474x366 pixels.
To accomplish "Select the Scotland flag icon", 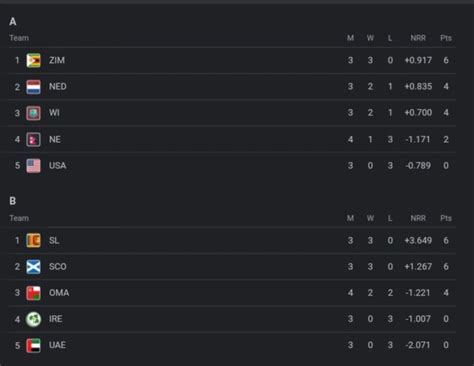I will (x=33, y=267).
